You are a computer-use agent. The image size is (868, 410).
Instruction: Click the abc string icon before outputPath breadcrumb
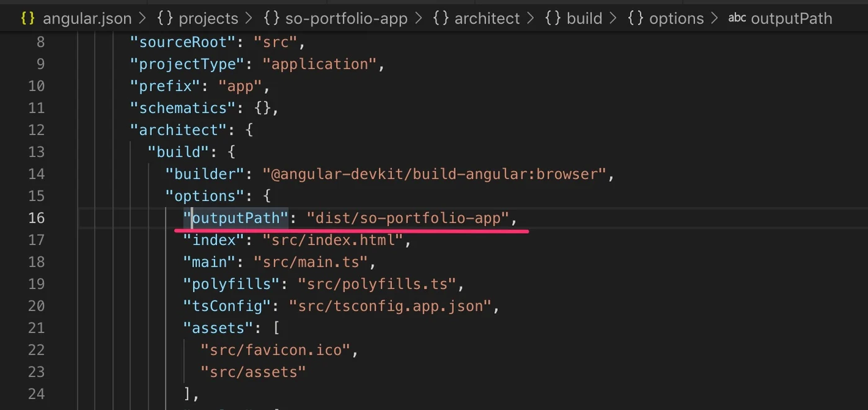pos(737,18)
